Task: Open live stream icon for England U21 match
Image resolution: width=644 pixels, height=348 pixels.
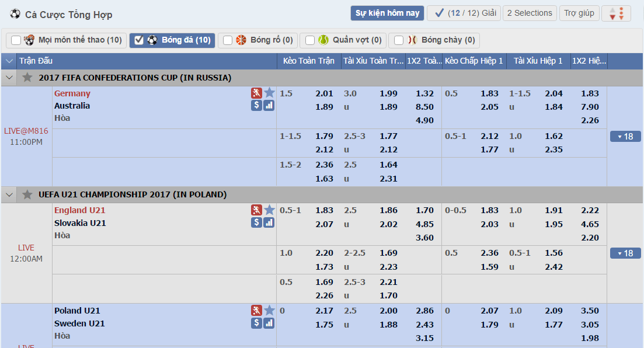Action: point(257,210)
